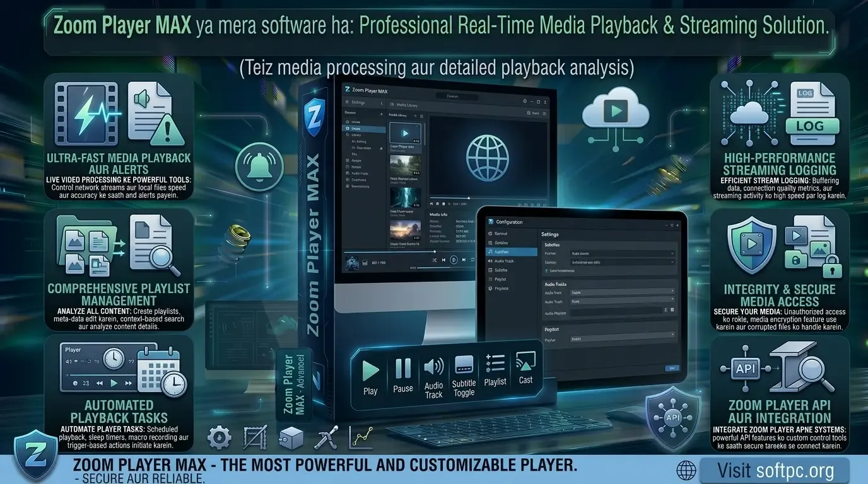This screenshot has height=484, width=868.
Task: Click the LOG file icon
Action: click(x=812, y=113)
